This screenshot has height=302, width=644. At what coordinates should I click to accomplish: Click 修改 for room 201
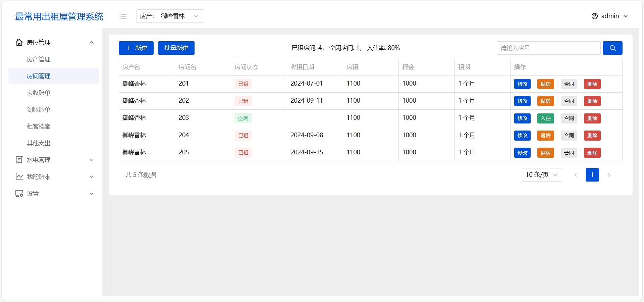coord(522,84)
